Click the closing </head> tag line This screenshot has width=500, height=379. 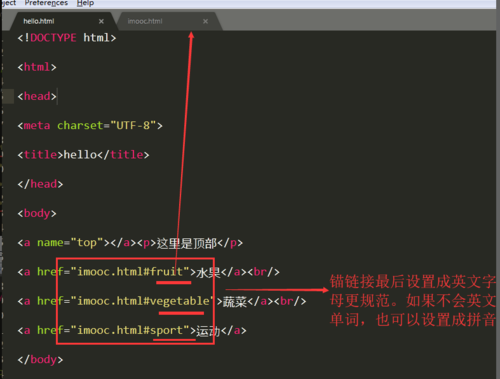click(x=40, y=184)
